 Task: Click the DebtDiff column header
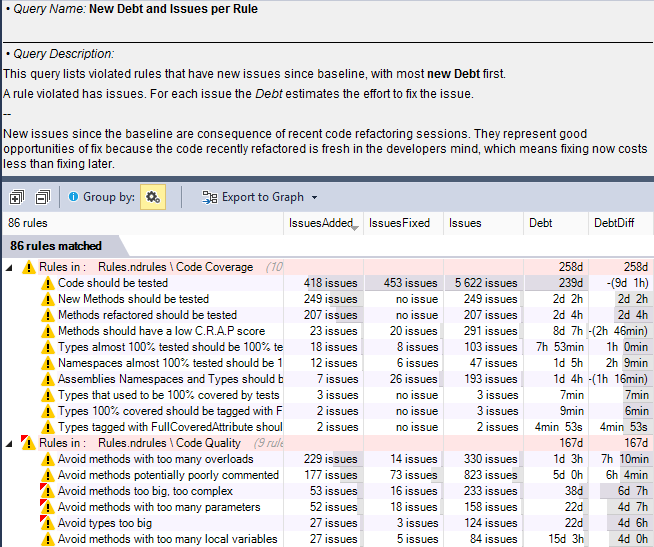tap(614, 223)
